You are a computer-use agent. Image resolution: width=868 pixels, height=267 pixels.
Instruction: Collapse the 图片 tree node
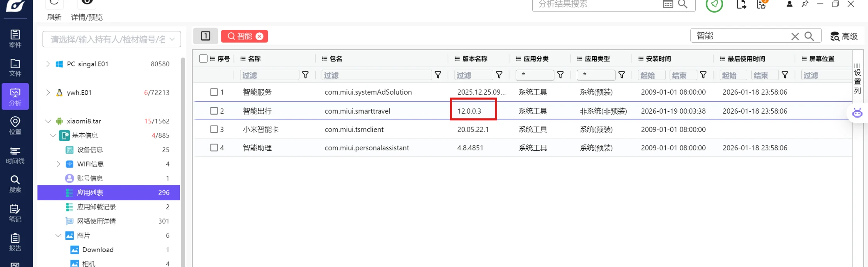click(58, 235)
